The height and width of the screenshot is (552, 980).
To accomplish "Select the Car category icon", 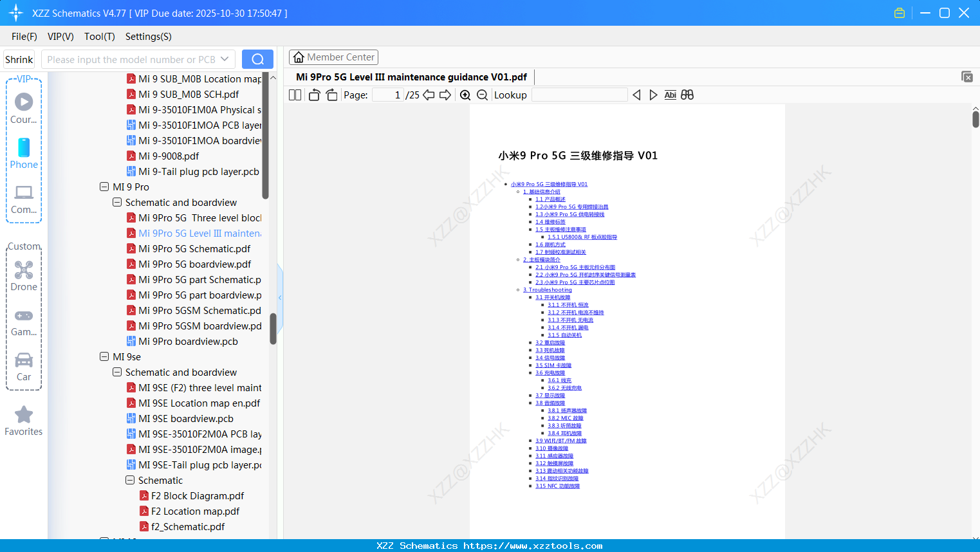I will click(x=24, y=367).
